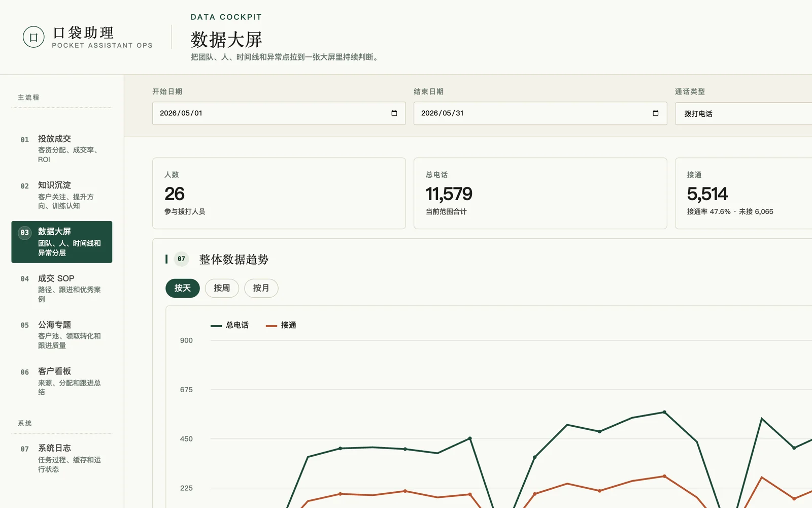Click the 口袋助理 round logo icon
The image size is (812, 508).
click(x=33, y=37)
